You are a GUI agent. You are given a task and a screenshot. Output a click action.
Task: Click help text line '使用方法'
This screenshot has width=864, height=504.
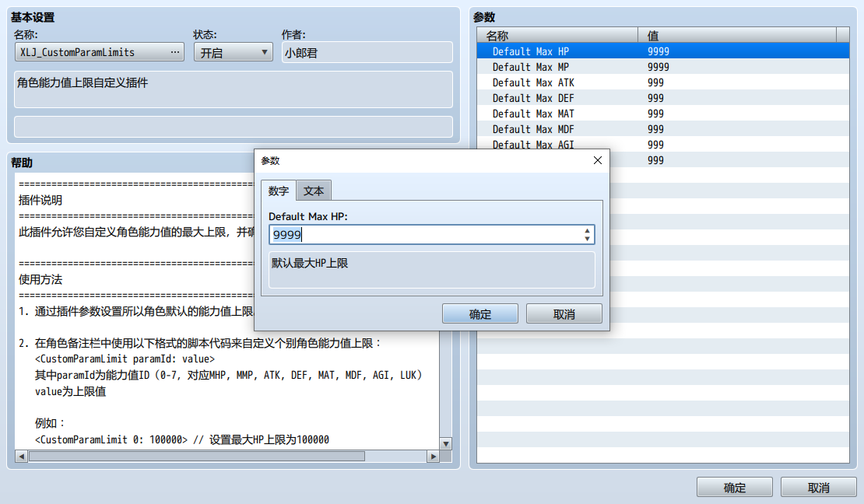[x=40, y=279]
